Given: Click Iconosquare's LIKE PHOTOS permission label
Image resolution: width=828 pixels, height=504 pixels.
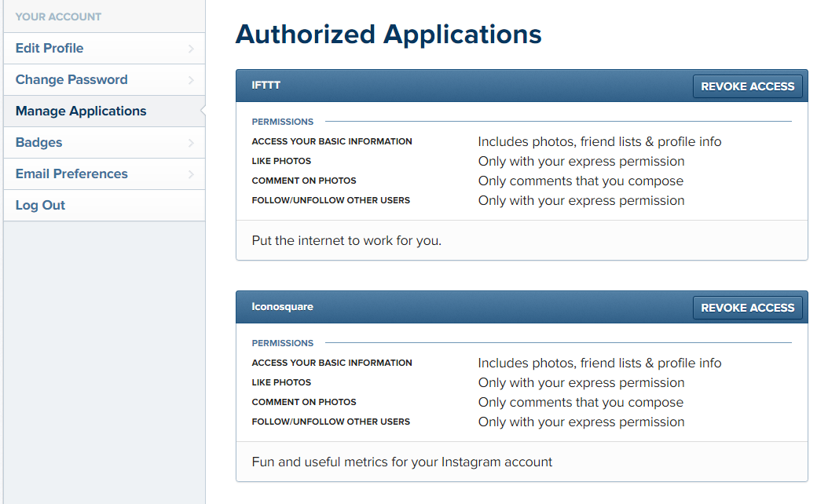Looking at the screenshot, I should [281, 382].
